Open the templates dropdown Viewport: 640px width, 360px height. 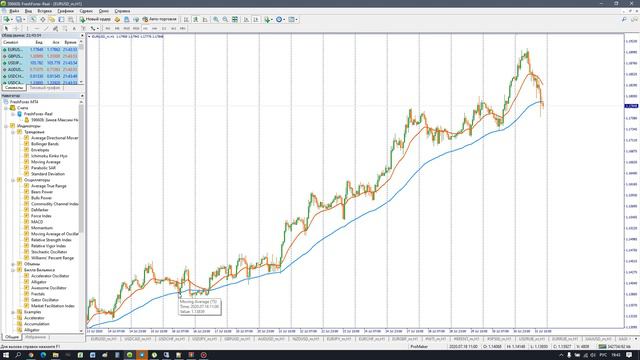coord(293,19)
